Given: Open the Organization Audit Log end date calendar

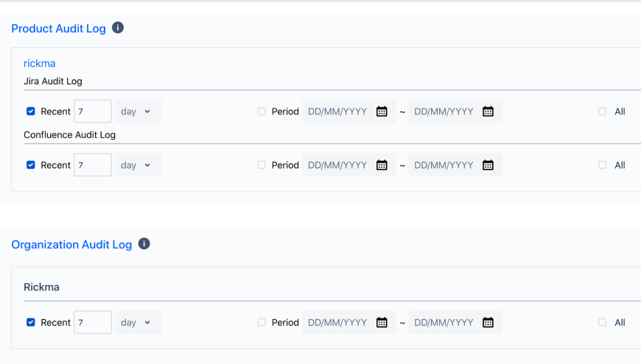Looking at the screenshot, I should tap(488, 322).
